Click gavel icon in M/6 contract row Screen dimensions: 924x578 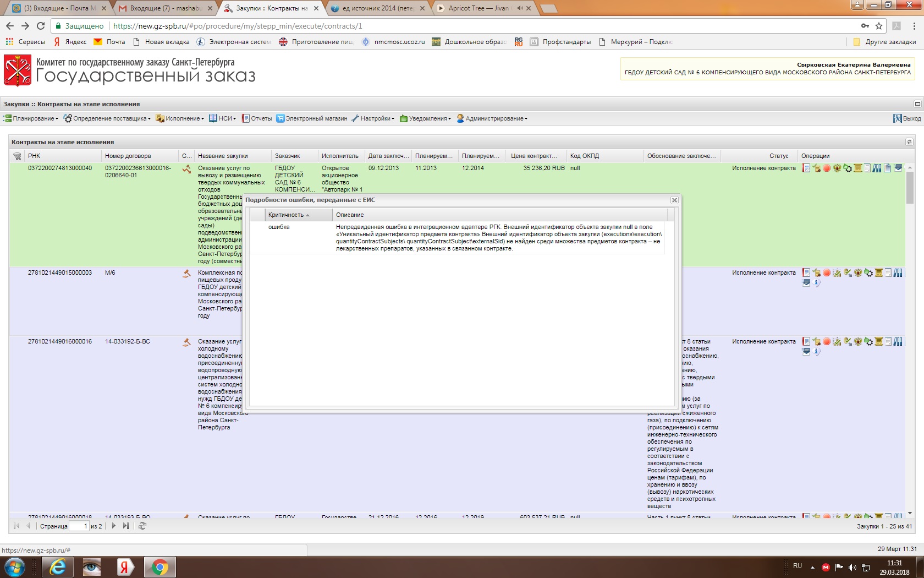[x=187, y=273]
